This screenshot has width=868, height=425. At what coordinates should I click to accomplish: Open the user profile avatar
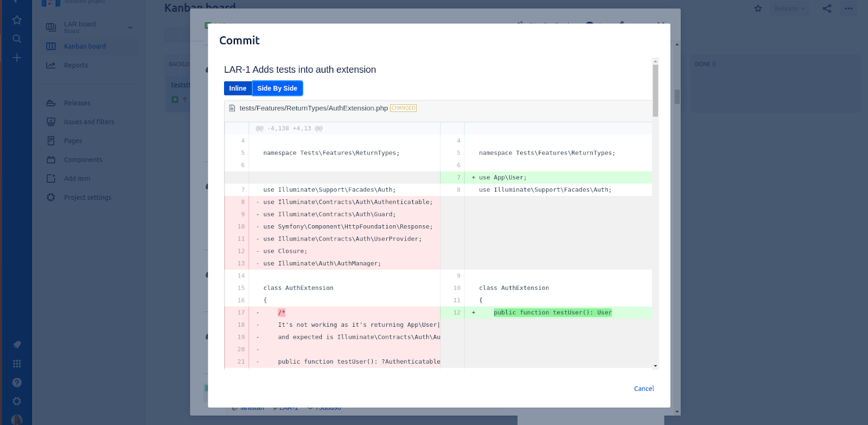pyautogui.click(x=17, y=420)
